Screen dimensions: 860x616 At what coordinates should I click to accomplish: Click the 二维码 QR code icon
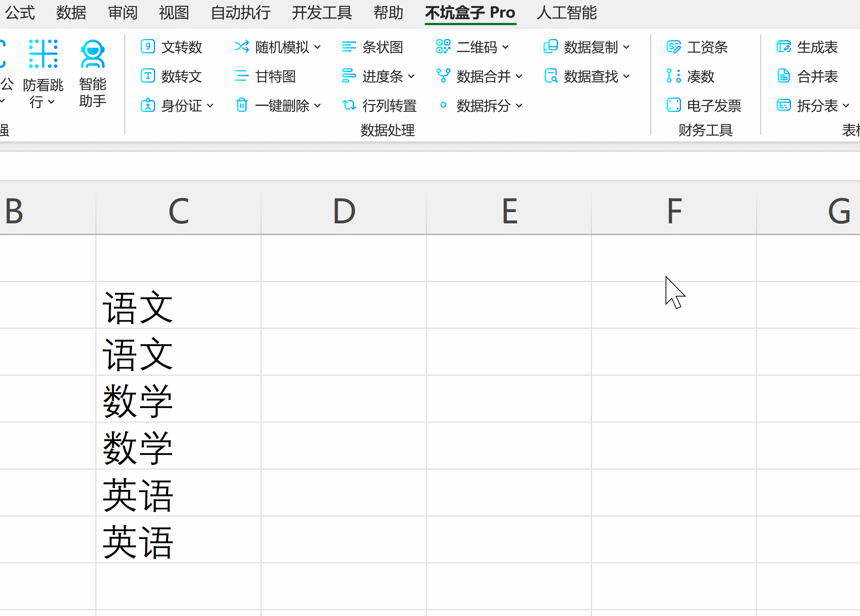[x=443, y=47]
